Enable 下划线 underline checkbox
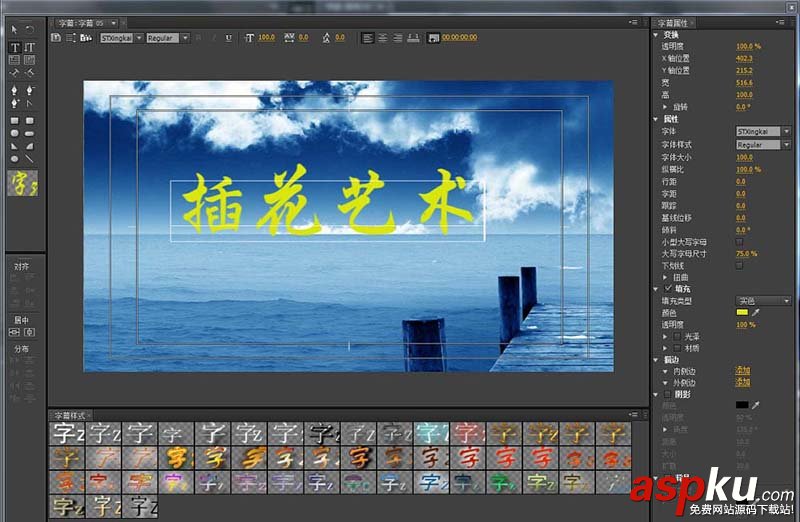 739,265
